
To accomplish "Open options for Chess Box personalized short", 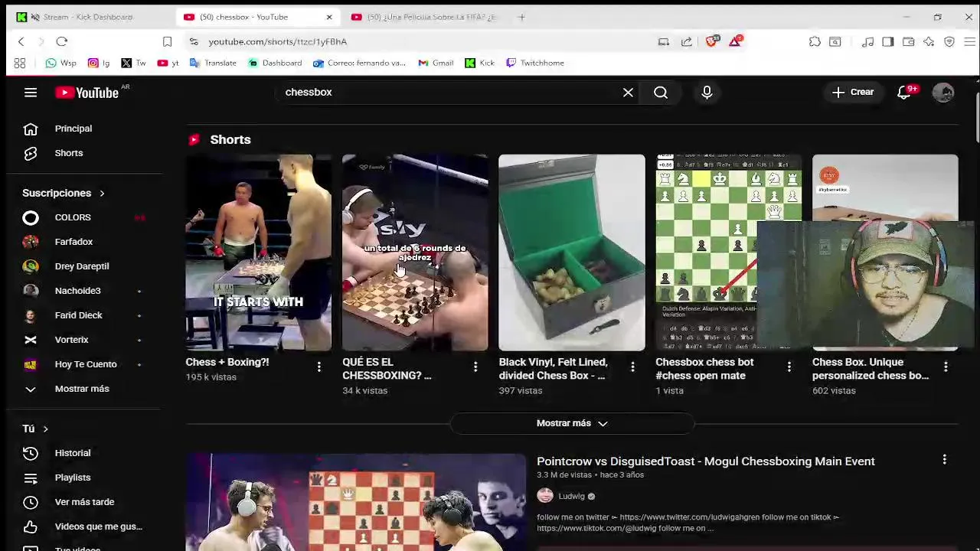I will (946, 367).
